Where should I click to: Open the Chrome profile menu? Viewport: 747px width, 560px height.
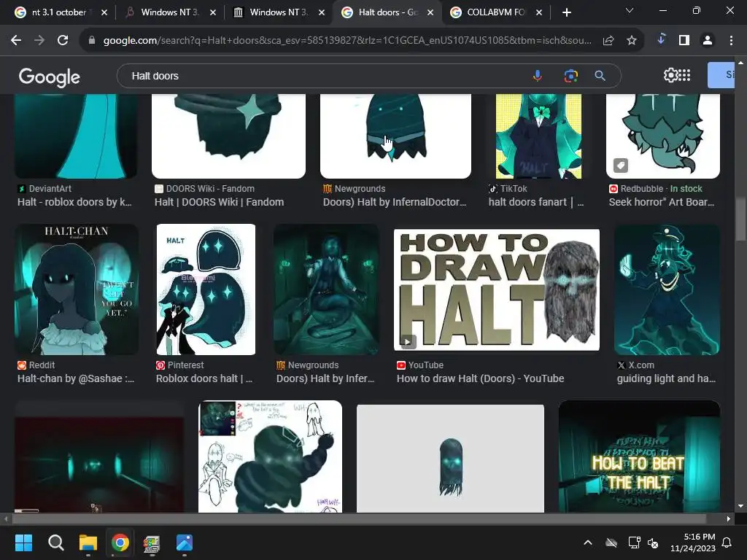[x=708, y=41]
